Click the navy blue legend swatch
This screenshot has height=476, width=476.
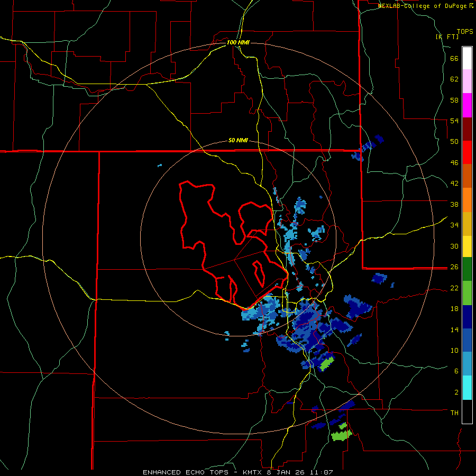click(x=467, y=317)
